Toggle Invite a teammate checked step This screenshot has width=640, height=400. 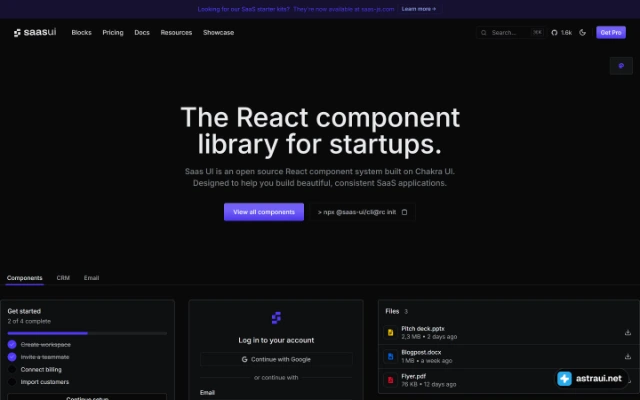pyautogui.click(x=12, y=357)
